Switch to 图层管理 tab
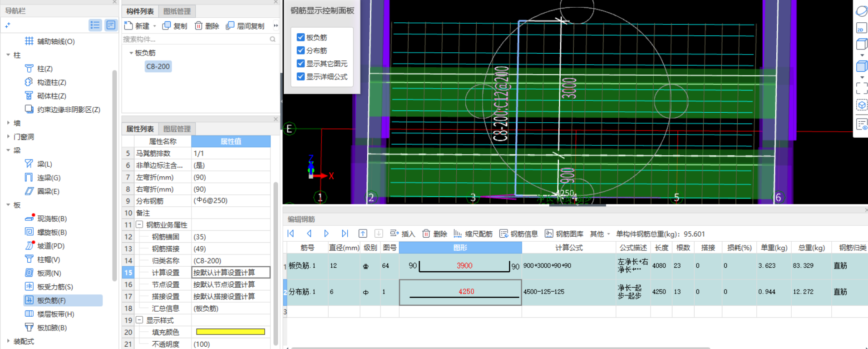Screen dimensions: 868x349 177,129
